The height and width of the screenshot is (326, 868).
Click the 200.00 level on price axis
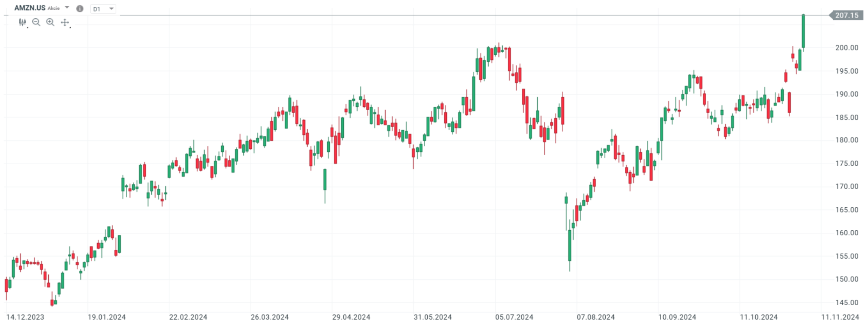click(846, 48)
